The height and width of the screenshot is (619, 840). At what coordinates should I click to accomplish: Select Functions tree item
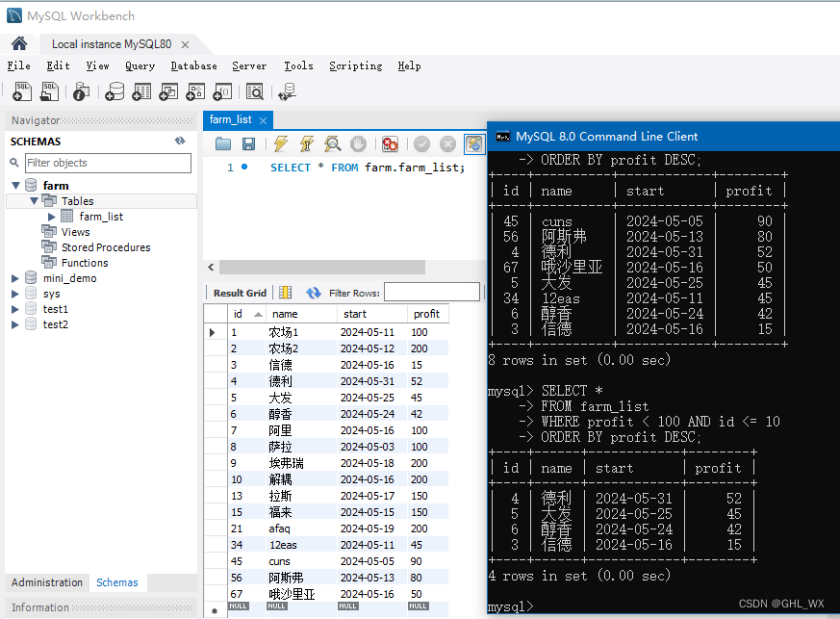(85, 263)
